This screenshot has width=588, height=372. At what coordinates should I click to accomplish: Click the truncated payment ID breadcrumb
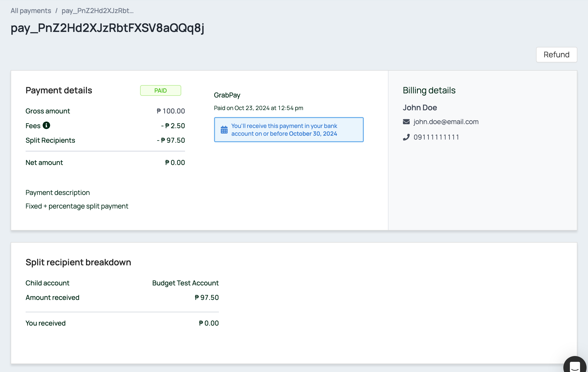[97, 11]
